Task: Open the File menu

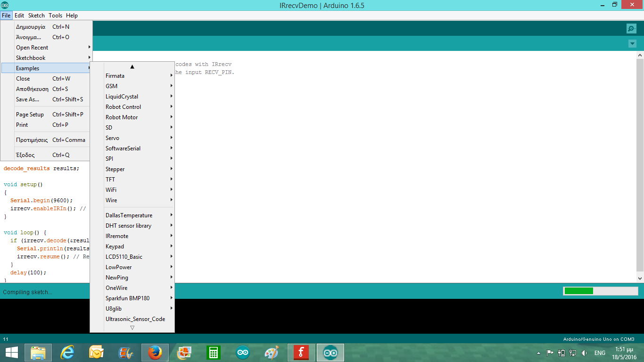Action: [6, 16]
